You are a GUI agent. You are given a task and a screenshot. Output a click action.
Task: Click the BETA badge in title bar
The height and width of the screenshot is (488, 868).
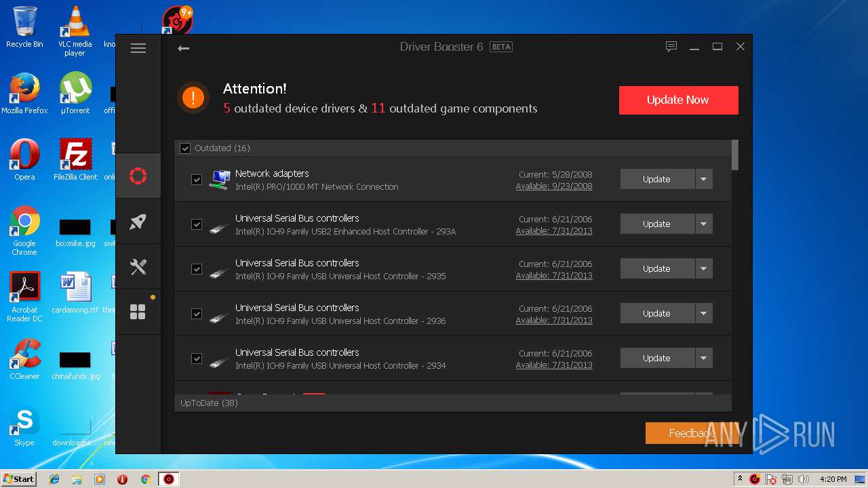[x=501, y=47]
